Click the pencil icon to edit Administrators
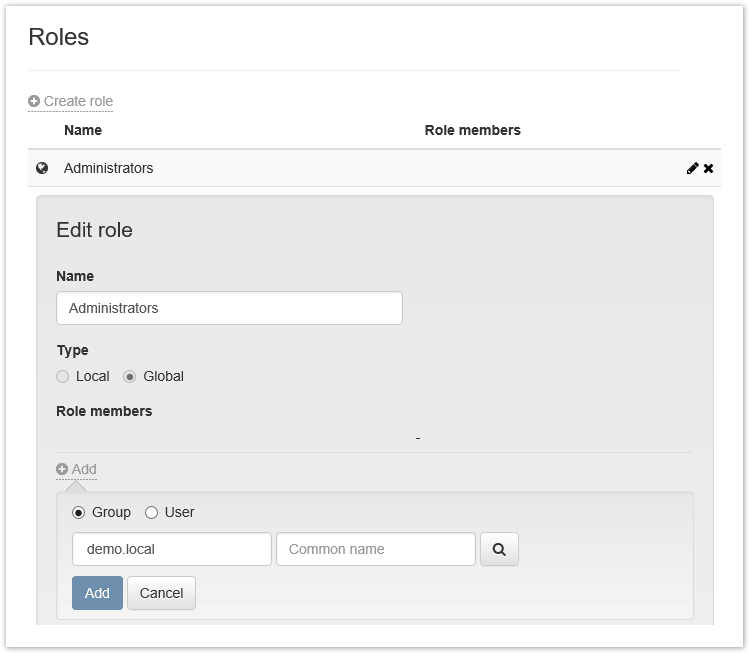The image size is (749, 653). (x=692, y=168)
